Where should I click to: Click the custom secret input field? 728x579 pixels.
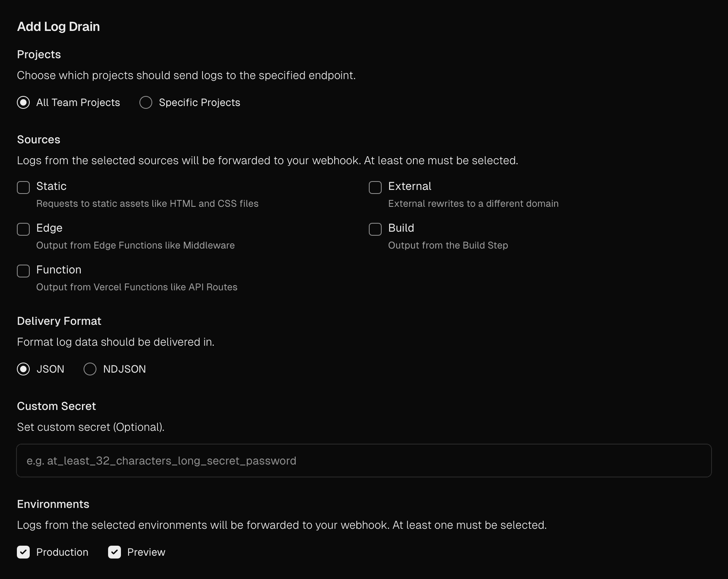click(x=364, y=461)
